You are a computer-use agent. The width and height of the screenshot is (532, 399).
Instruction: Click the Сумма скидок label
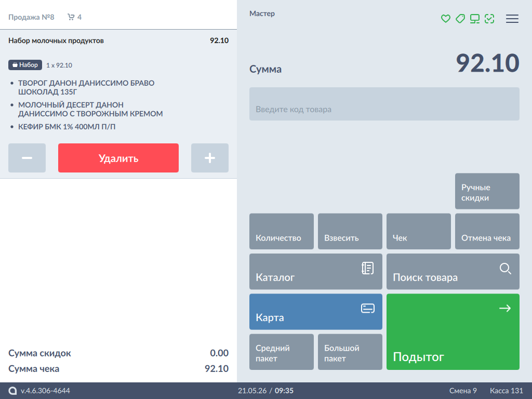[x=39, y=353]
